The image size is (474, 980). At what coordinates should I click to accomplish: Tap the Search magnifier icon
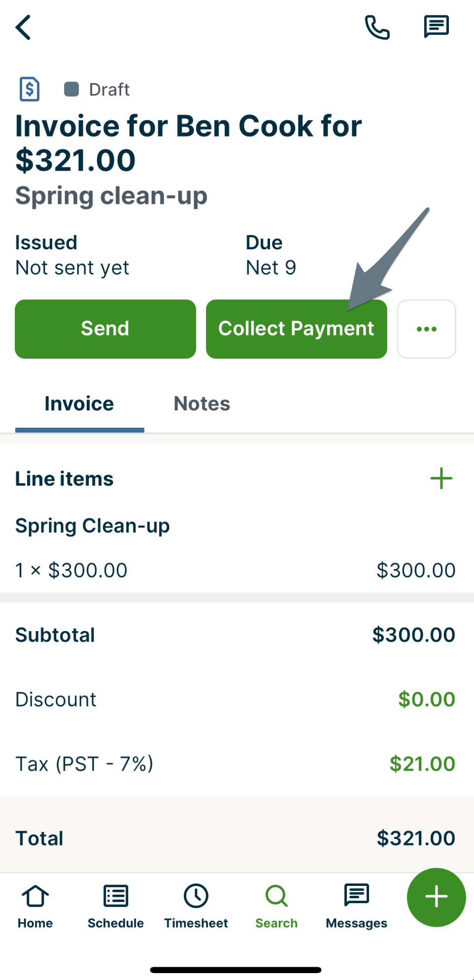(276, 906)
